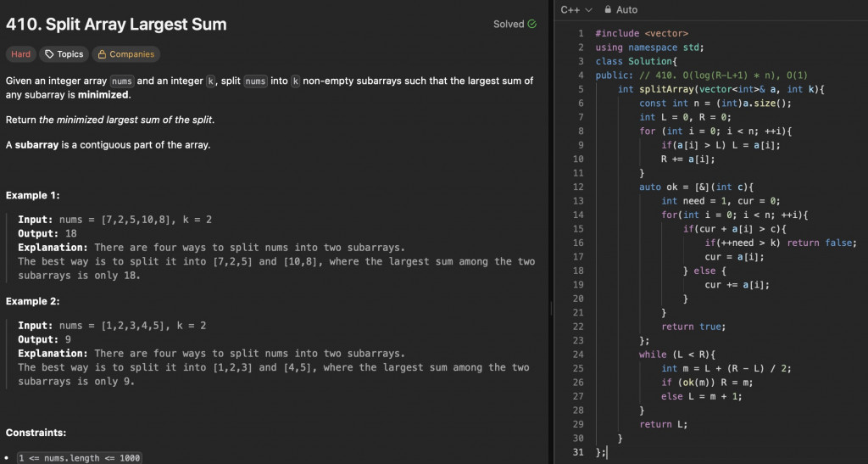The width and height of the screenshot is (868, 464).
Task: Click the 'Example 2:' heading
Action: (33, 301)
